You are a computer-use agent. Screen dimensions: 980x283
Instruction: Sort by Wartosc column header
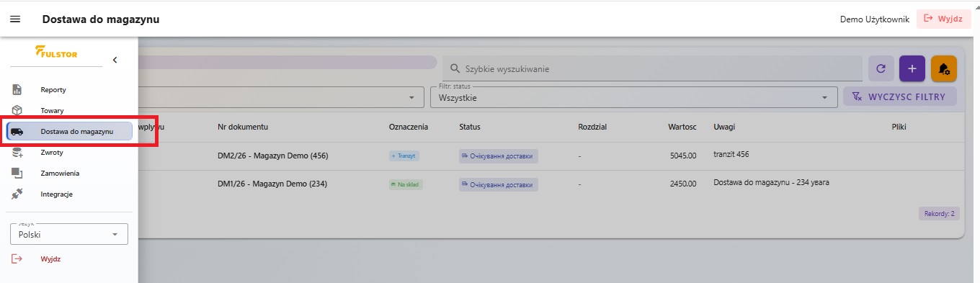682,127
